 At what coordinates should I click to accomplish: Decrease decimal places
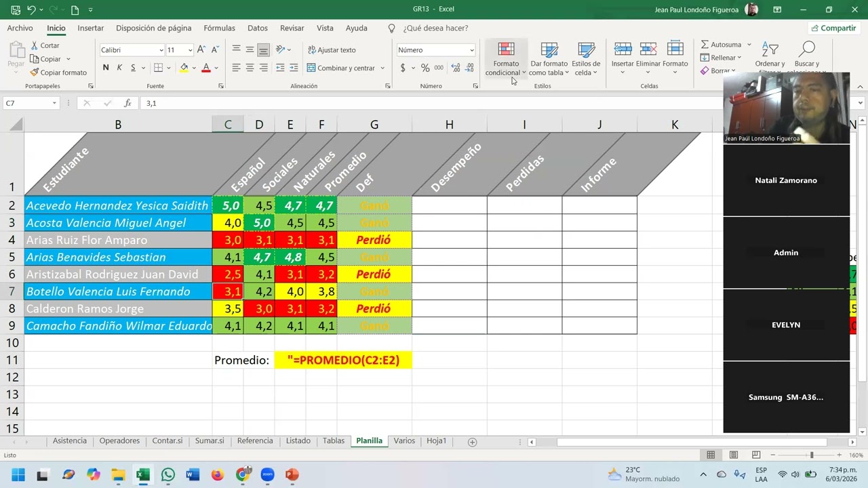(x=469, y=68)
